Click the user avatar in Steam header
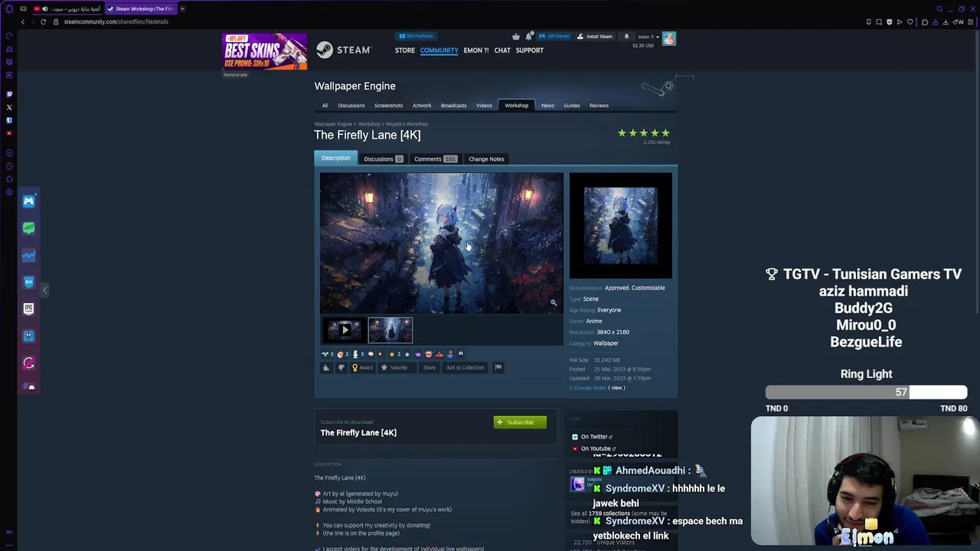 pos(669,38)
